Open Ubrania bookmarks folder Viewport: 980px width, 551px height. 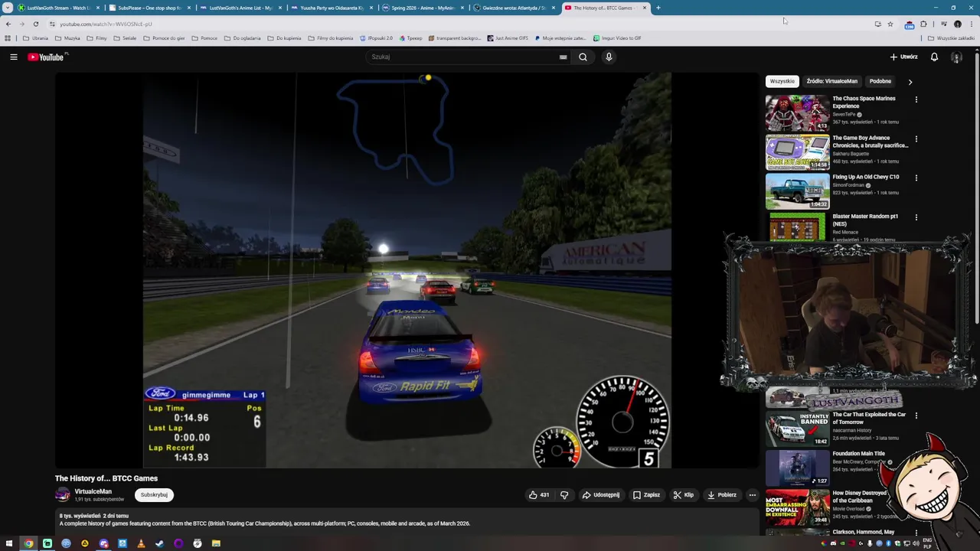[35, 38]
